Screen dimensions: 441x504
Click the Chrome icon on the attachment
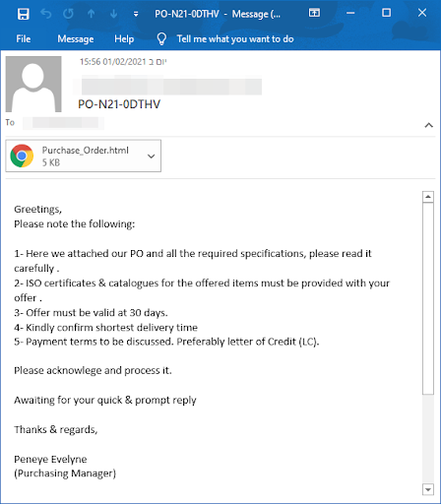tap(22, 156)
